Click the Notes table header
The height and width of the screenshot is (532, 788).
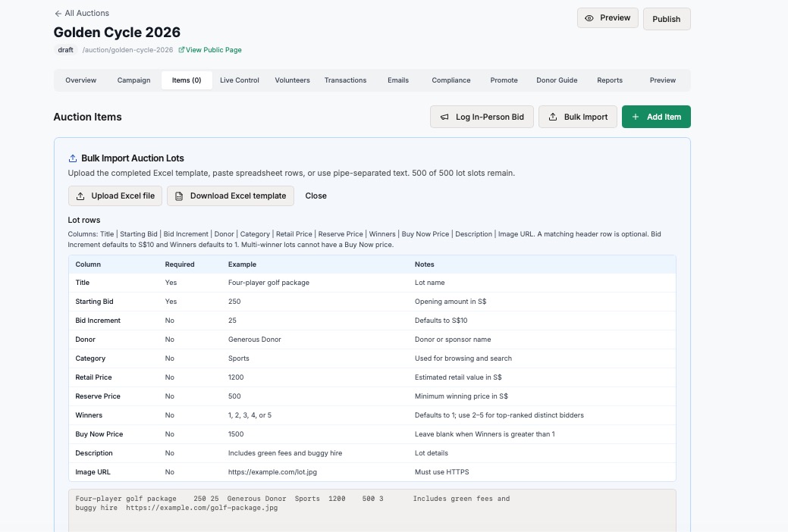coord(424,264)
